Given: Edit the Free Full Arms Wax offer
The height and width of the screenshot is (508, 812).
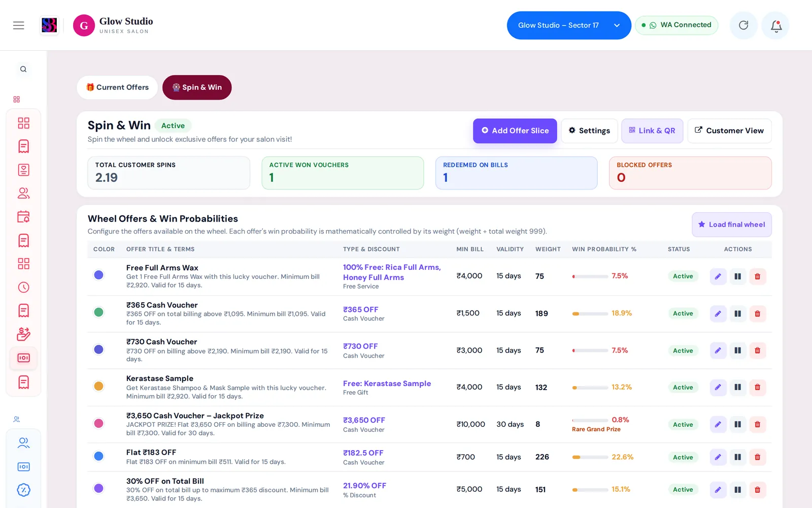Looking at the screenshot, I should click(718, 276).
